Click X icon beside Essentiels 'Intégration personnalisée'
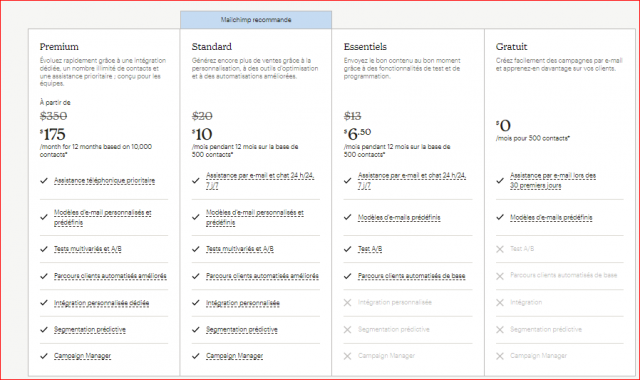640x380 pixels. (x=347, y=302)
